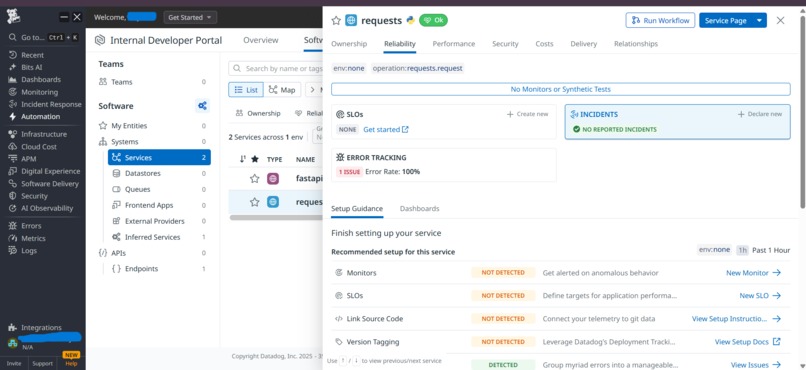
Task: Switch to the Performance tab
Action: click(x=454, y=44)
